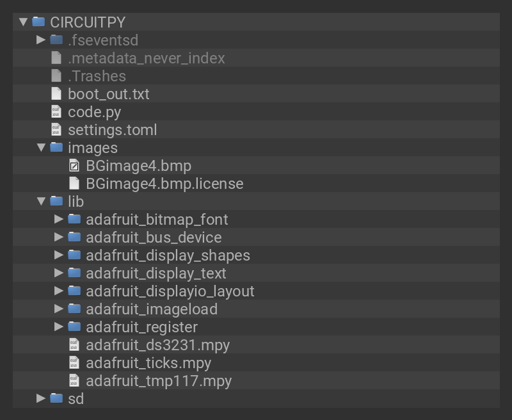Viewport: 512px width, 420px height.
Task: Select the BGimage4.bmp.license file name
Action: click(x=164, y=184)
